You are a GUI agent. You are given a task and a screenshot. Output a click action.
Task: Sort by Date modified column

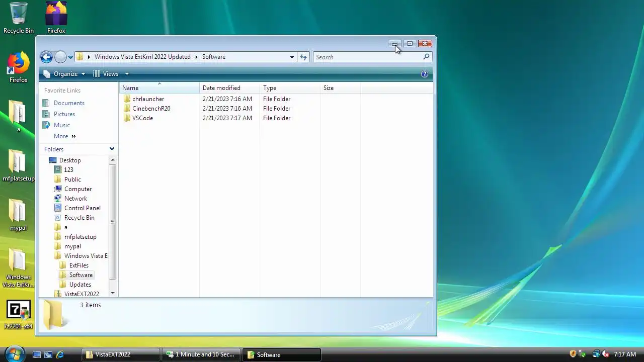[x=229, y=88]
